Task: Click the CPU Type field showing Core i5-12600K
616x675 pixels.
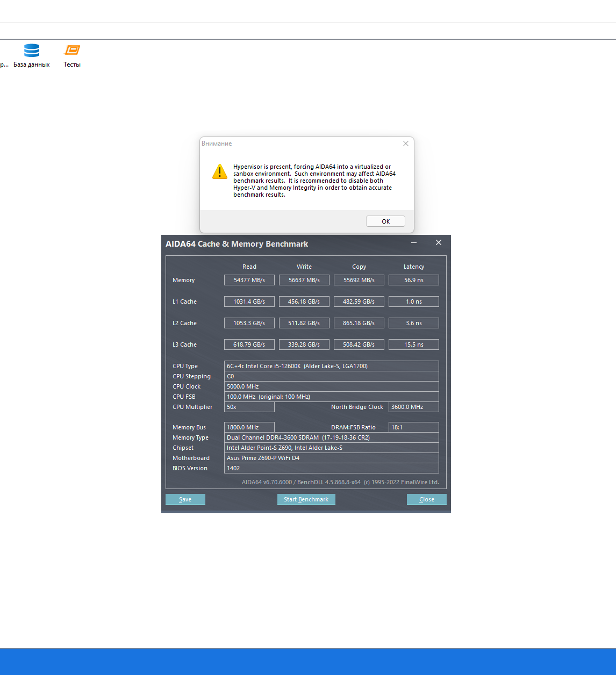Action: coord(332,366)
